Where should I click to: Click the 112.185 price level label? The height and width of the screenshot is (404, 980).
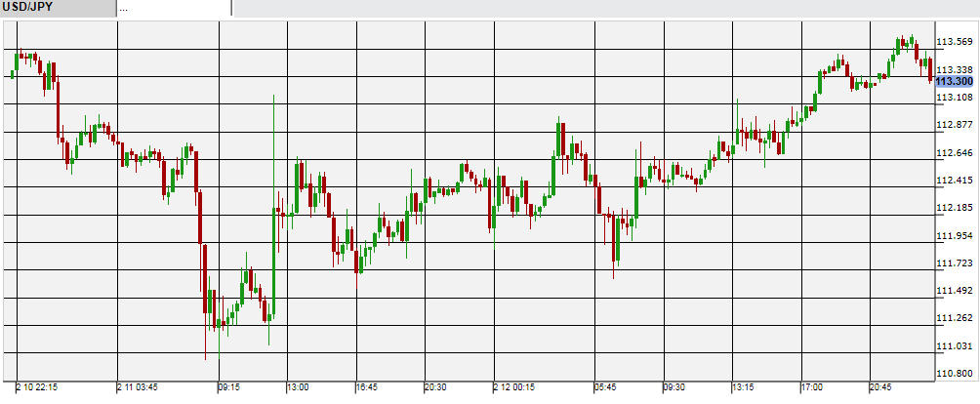coord(954,208)
